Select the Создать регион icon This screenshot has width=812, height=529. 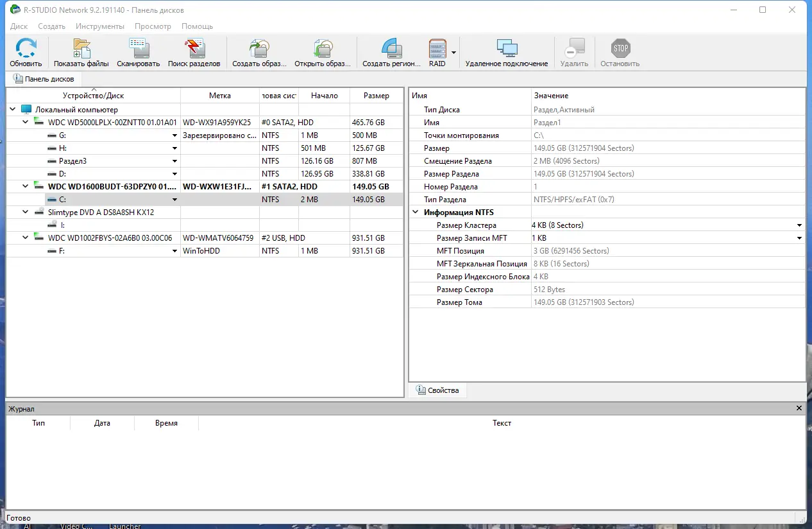tap(391, 47)
